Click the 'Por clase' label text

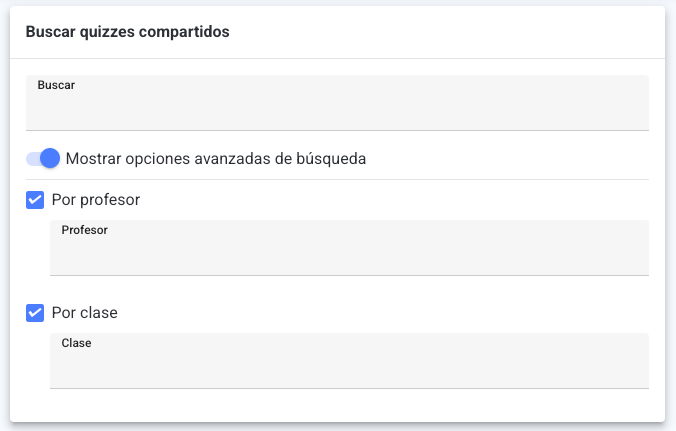(84, 313)
